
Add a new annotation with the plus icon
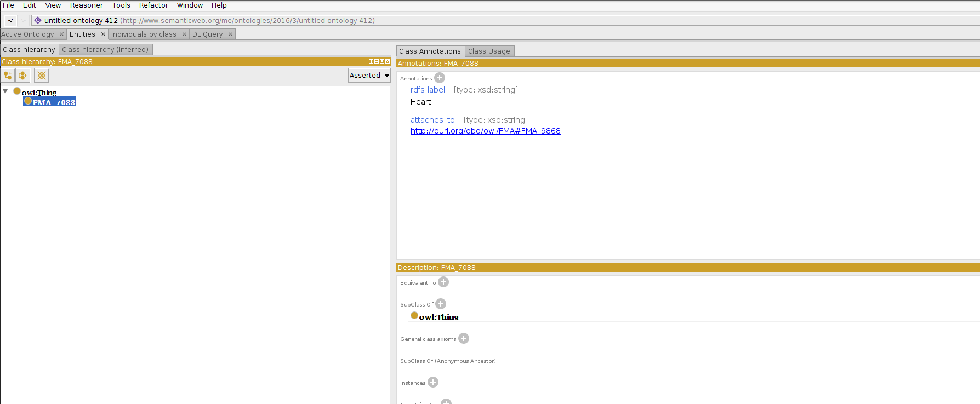click(440, 78)
